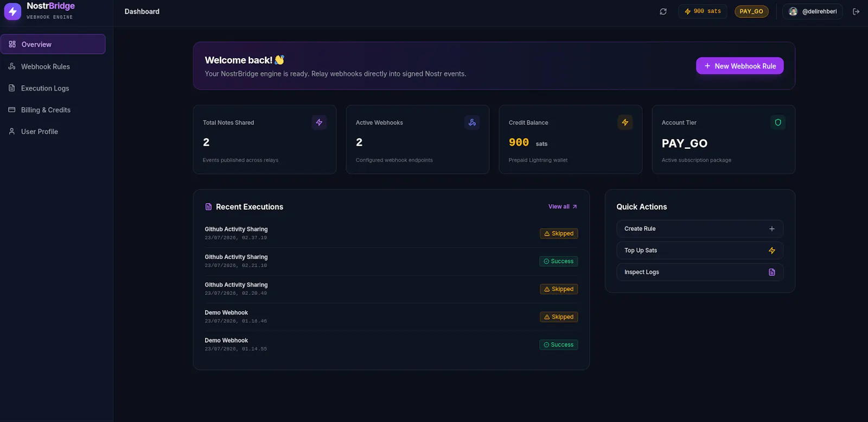Select the Github Activity Sharing row at 02.21.10
This screenshot has width=868, height=422.
[391, 261]
